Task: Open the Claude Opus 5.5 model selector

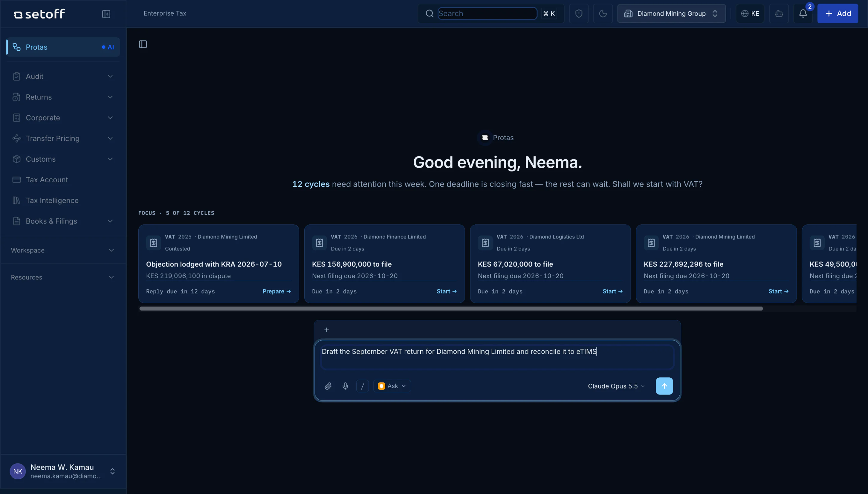Action: (616, 386)
